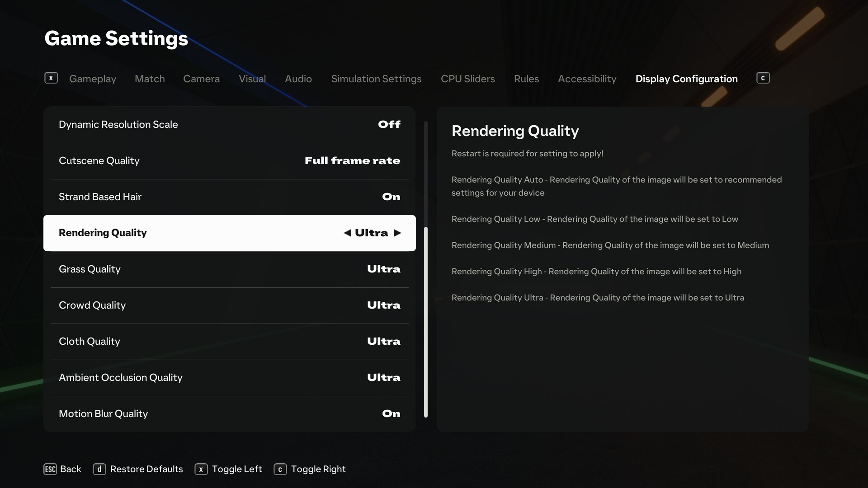This screenshot has height=488, width=868.
Task: Open the Accessibility tab
Action: (587, 79)
